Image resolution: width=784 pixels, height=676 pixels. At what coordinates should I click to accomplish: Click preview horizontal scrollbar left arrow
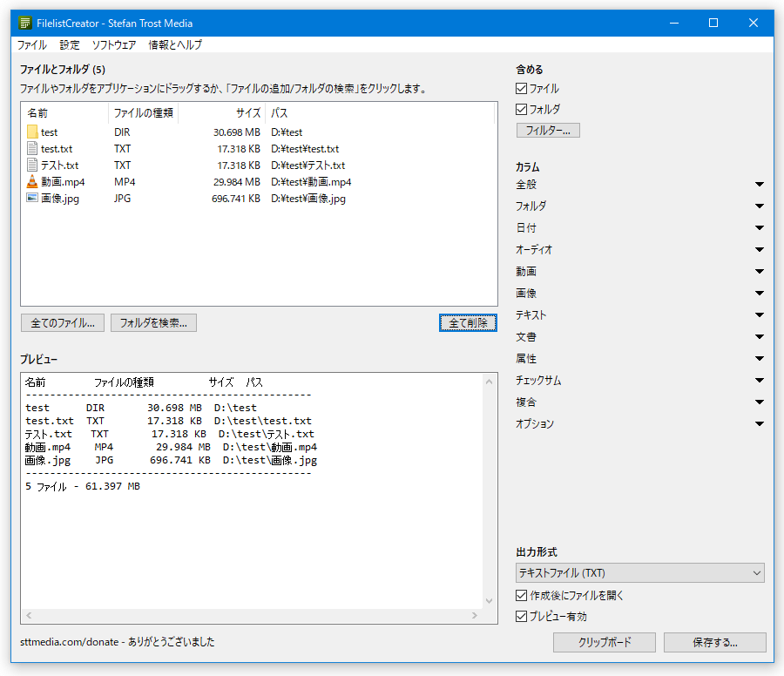pyautogui.click(x=29, y=616)
